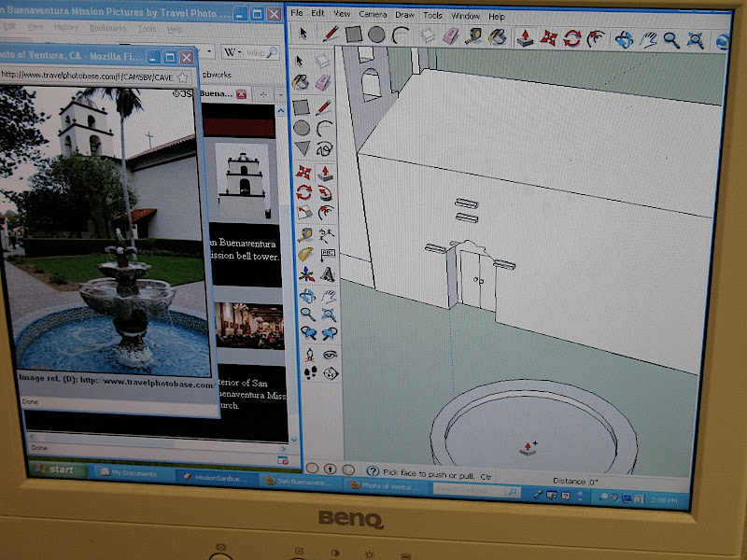Viewport: 747px width, 560px height.
Task: Open SketchUp's Window menu
Action: tap(465, 16)
